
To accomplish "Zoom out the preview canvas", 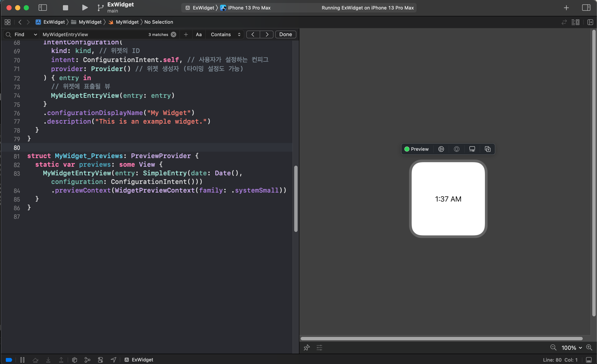I will pyautogui.click(x=553, y=348).
